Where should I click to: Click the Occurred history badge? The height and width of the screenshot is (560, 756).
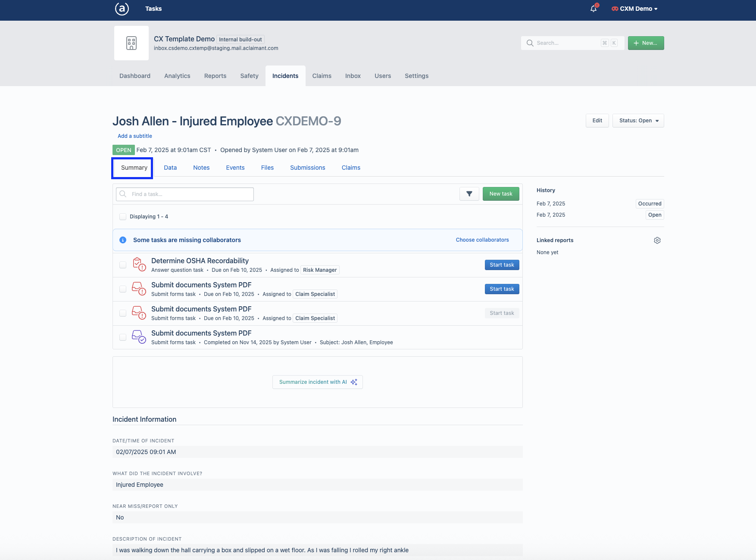tap(650, 204)
